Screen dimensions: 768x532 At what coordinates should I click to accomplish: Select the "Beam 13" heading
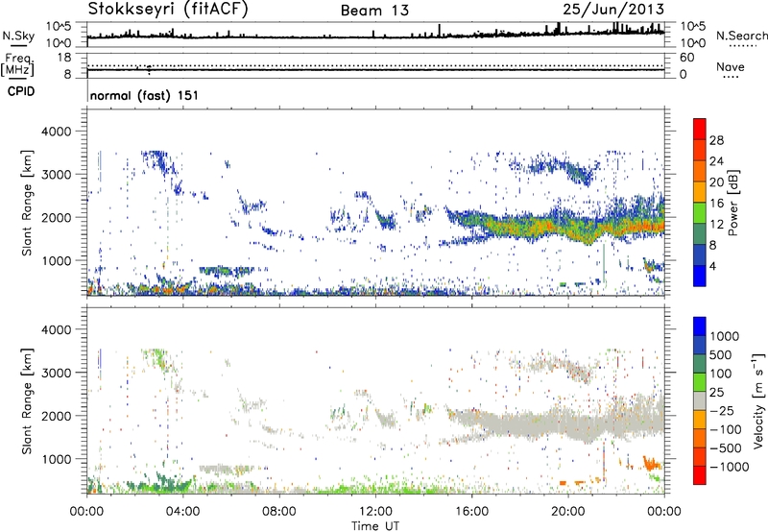[374, 11]
